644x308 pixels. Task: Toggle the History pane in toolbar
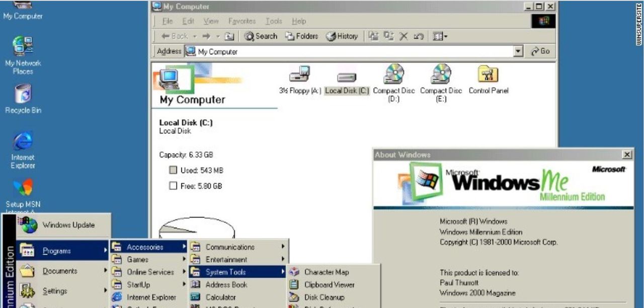342,36
